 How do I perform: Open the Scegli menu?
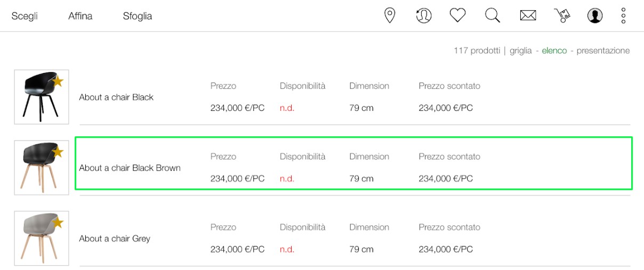[x=25, y=16]
